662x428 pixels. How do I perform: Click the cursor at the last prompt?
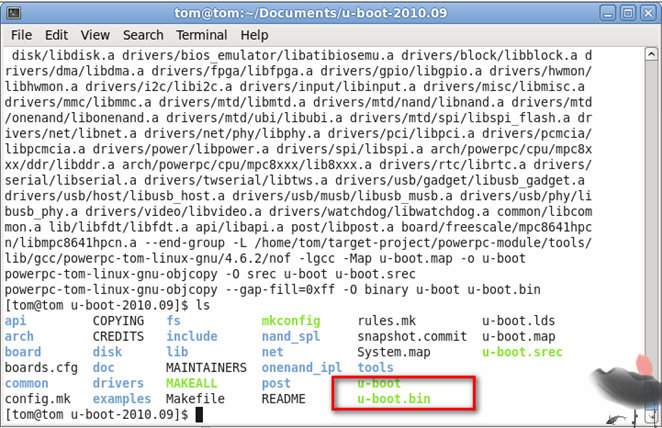point(199,414)
